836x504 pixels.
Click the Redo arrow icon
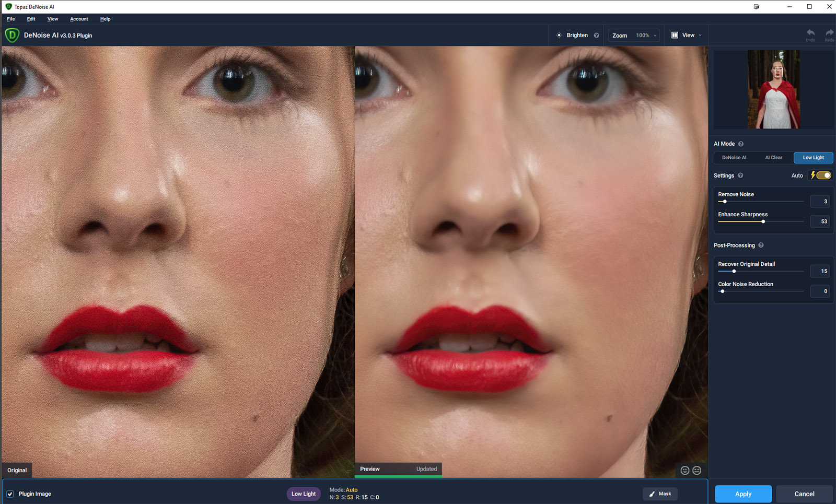[829, 33]
